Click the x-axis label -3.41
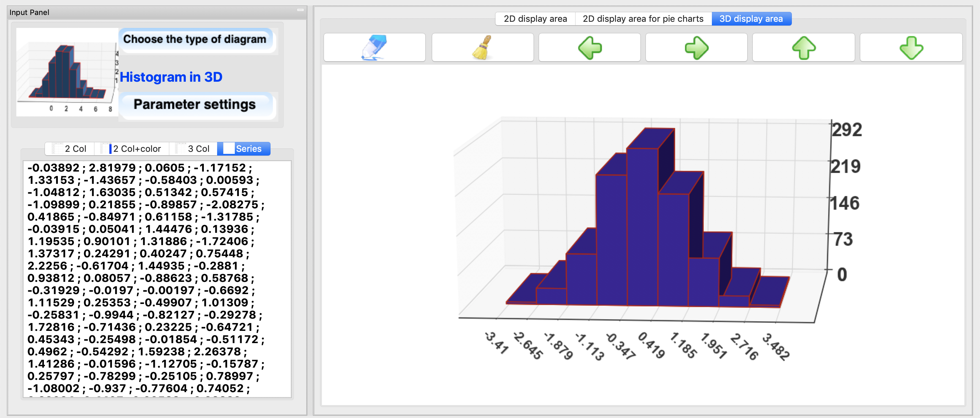Image resolution: width=980 pixels, height=418 pixels. (x=496, y=343)
